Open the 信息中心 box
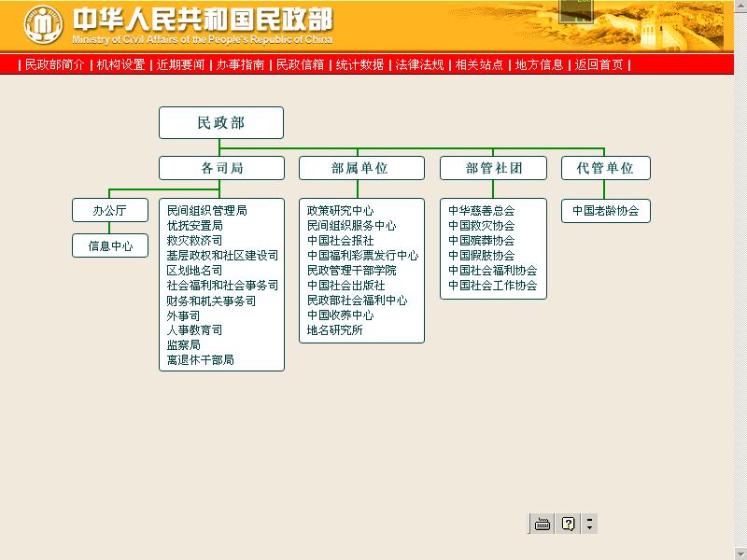747x560 pixels. point(110,245)
